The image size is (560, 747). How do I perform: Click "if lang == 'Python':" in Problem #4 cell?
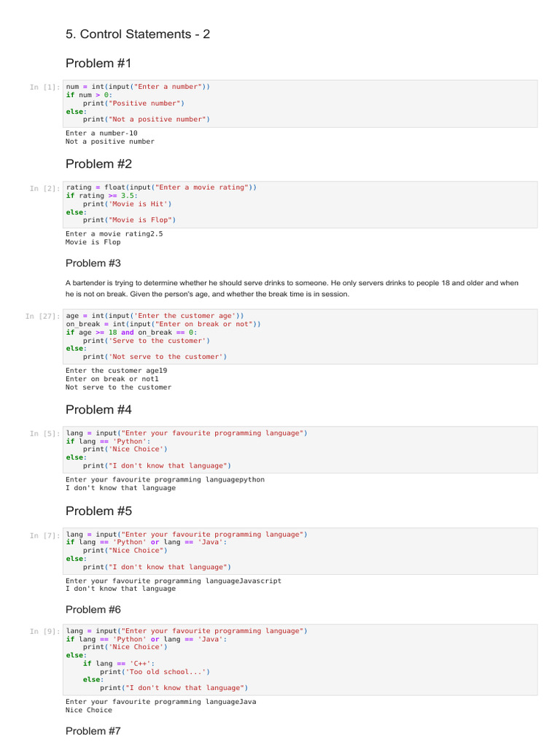(108, 441)
